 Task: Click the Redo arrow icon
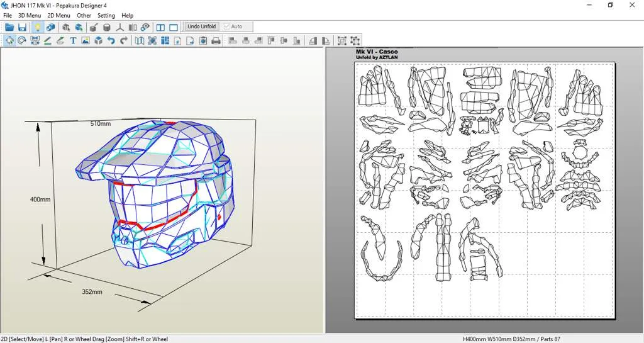(124, 41)
